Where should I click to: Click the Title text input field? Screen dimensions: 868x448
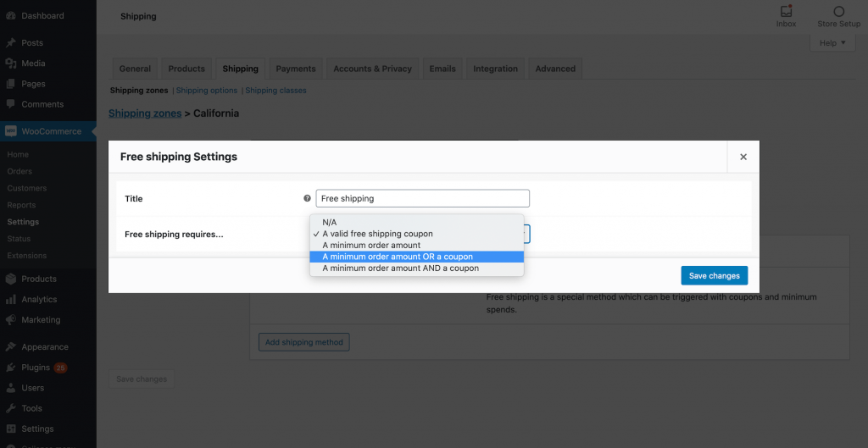(x=422, y=199)
